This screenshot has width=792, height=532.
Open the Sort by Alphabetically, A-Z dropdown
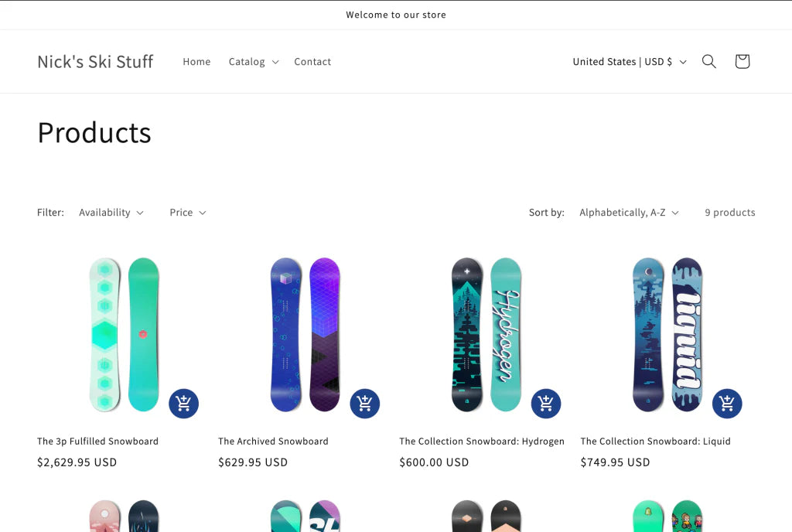point(628,213)
